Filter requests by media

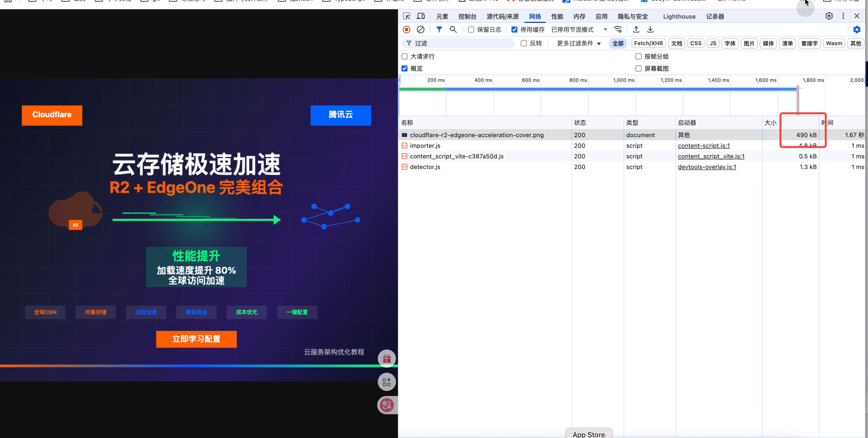[x=768, y=44]
